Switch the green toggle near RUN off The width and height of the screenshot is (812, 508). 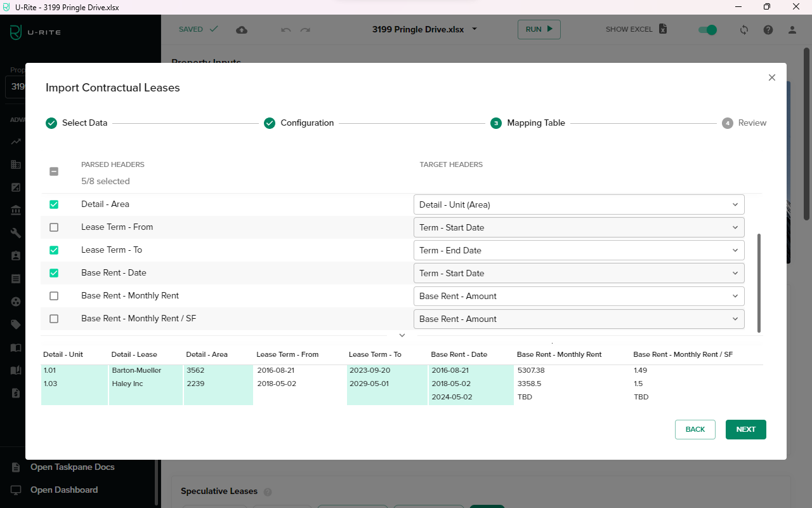coord(707,29)
